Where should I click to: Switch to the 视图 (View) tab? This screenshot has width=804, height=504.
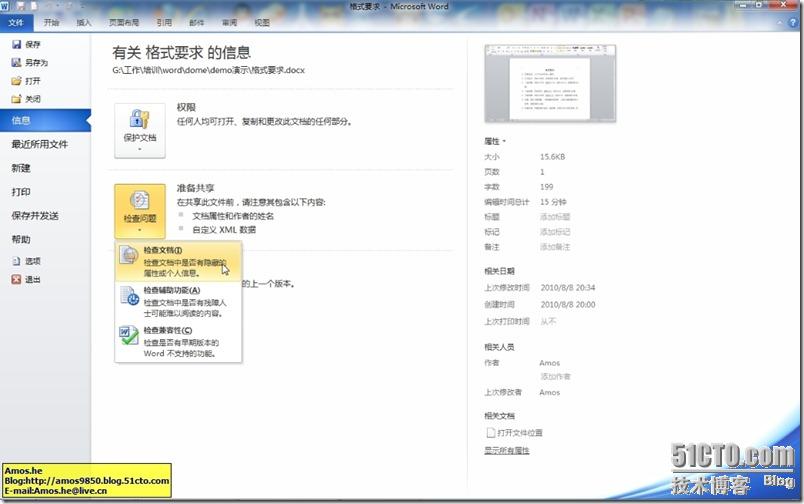point(262,23)
